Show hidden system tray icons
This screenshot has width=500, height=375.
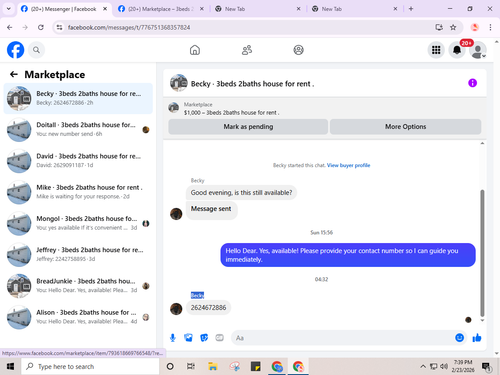[x=423, y=367]
